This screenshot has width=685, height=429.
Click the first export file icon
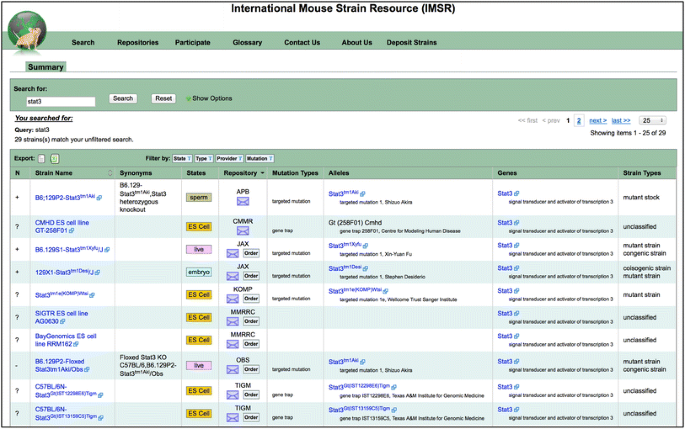41,158
